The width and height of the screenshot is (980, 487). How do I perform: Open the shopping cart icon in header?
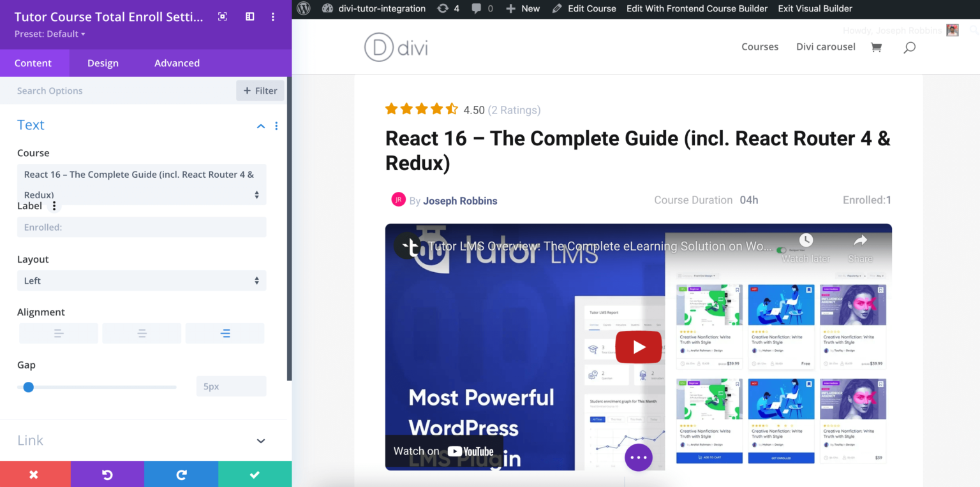[876, 47]
